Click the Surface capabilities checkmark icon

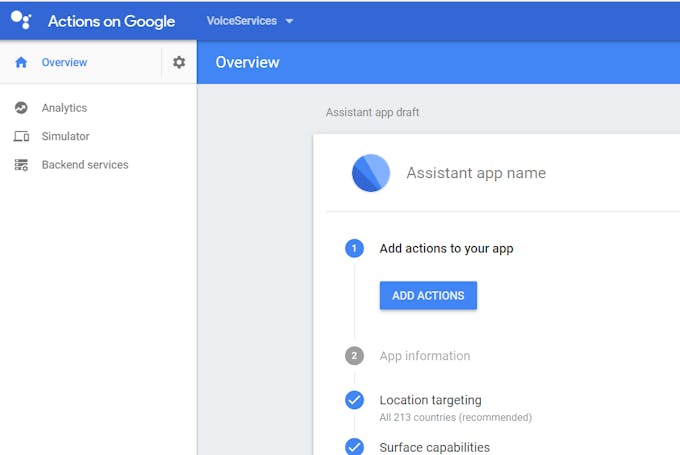[x=354, y=447]
